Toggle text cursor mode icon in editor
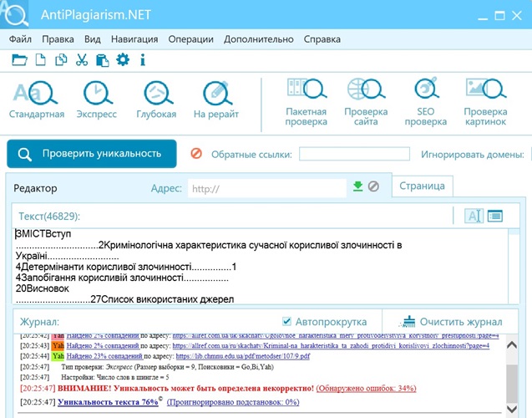The width and height of the screenshot is (532, 418). point(474,216)
